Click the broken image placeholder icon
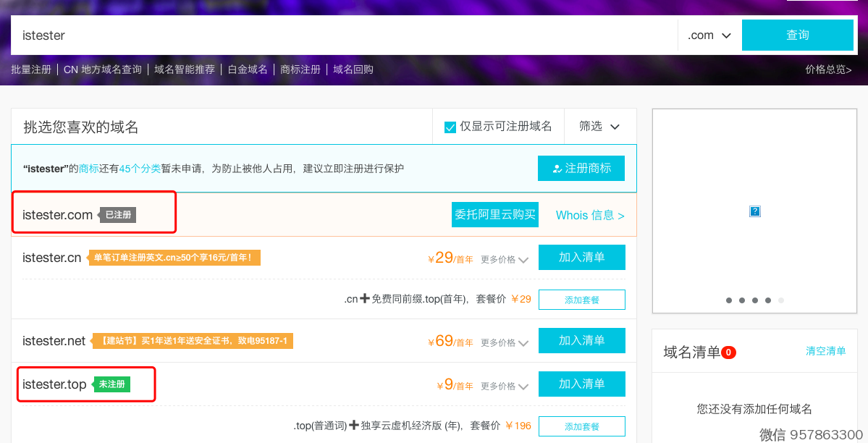The height and width of the screenshot is (443, 868). tap(755, 211)
